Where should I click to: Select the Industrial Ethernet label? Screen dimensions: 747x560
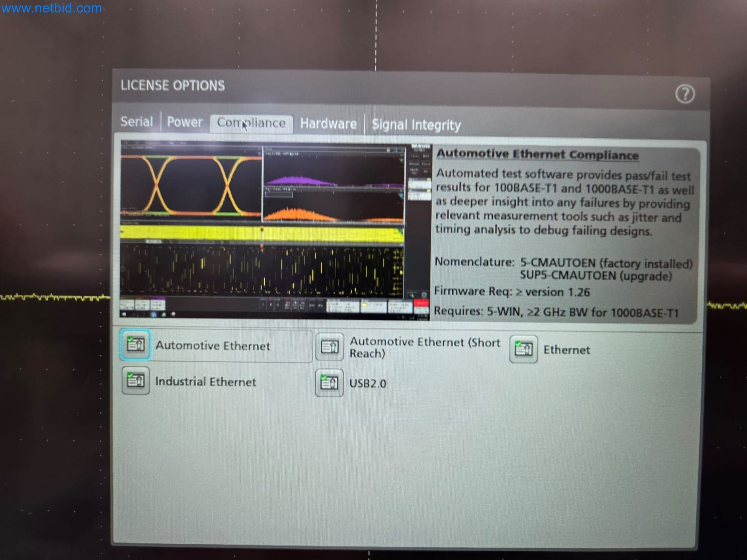point(206,382)
